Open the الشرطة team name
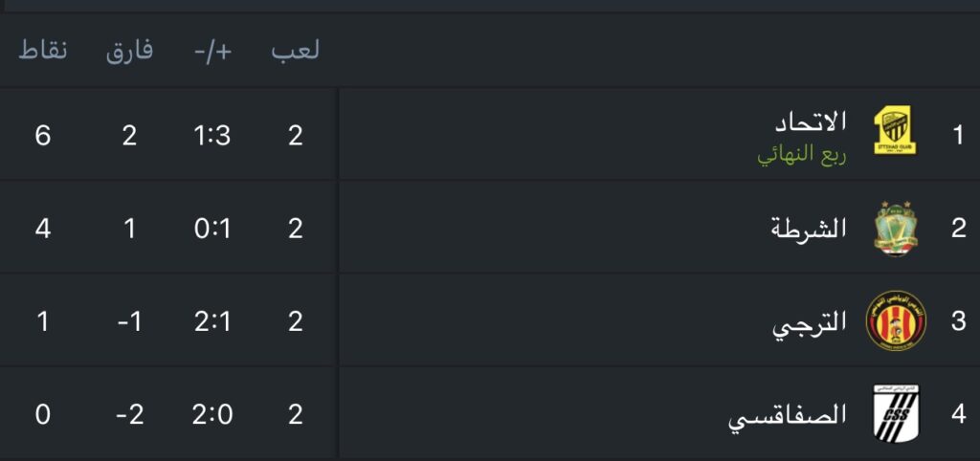980x461 pixels. (809, 228)
